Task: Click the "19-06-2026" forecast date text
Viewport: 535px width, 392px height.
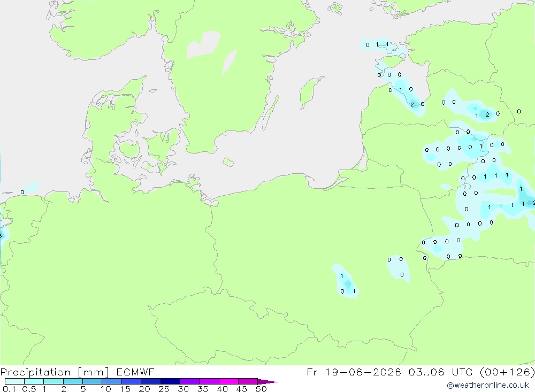Action: click(363, 372)
